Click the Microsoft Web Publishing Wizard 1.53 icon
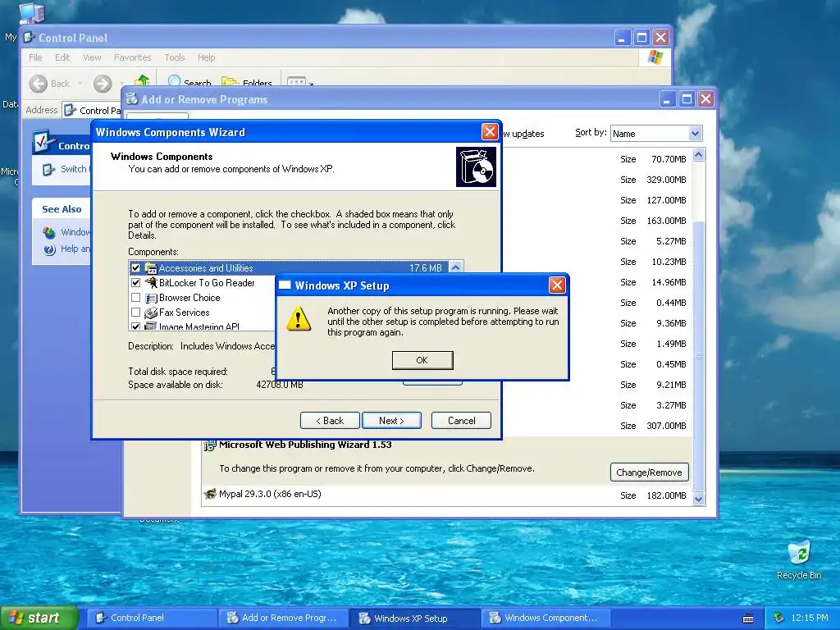 pos(209,445)
